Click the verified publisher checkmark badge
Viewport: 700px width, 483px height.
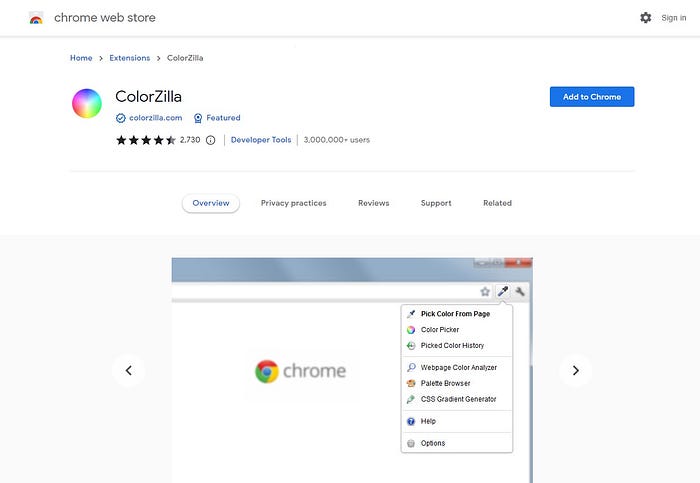tap(121, 118)
